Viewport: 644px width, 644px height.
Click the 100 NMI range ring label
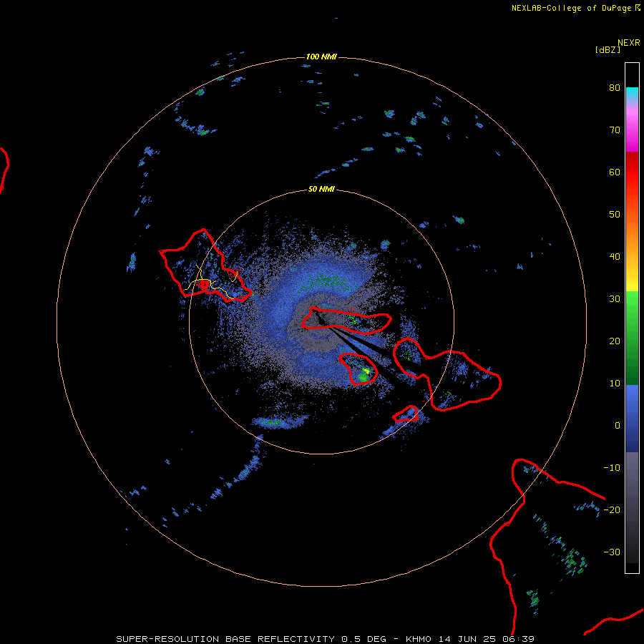[x=321, y=57]
